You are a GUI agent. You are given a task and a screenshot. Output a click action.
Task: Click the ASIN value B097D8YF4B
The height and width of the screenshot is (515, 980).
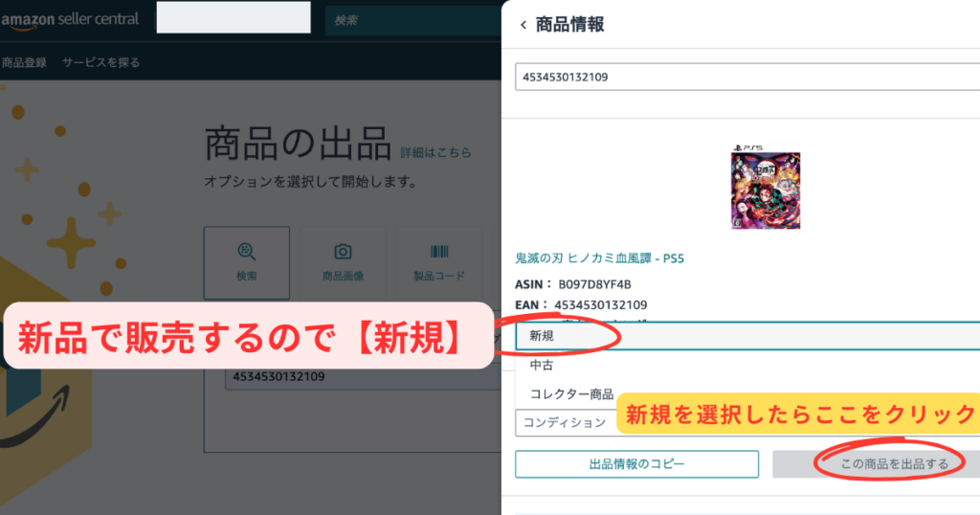coord(594,284)
